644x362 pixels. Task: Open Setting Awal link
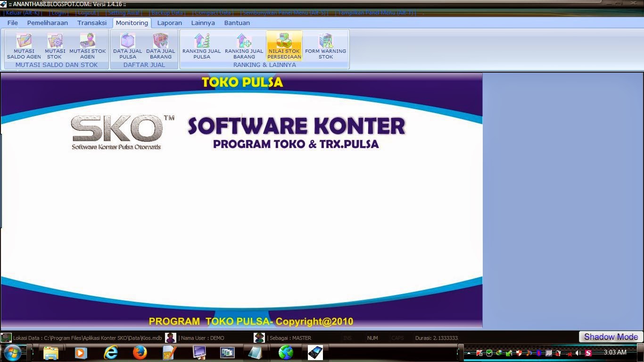tap(124, 13)
